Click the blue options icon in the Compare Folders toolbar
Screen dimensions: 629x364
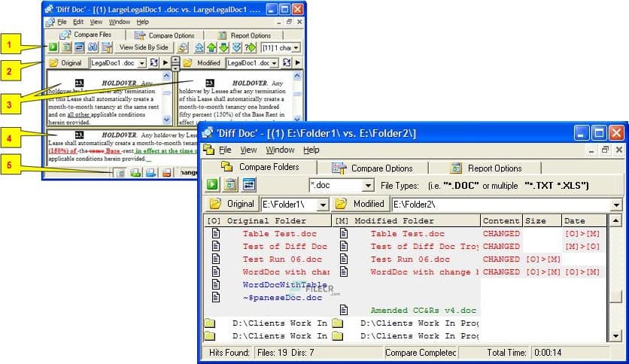point(249,185)
